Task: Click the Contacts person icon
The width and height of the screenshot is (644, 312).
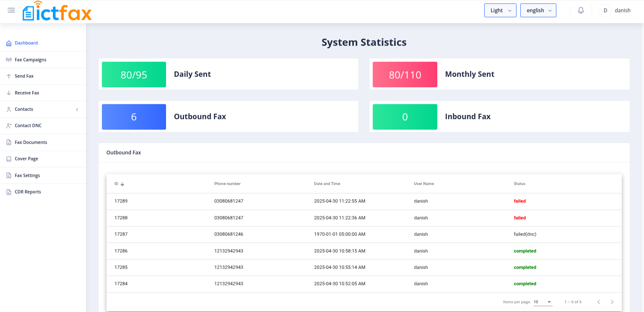Action: (9, 109)
